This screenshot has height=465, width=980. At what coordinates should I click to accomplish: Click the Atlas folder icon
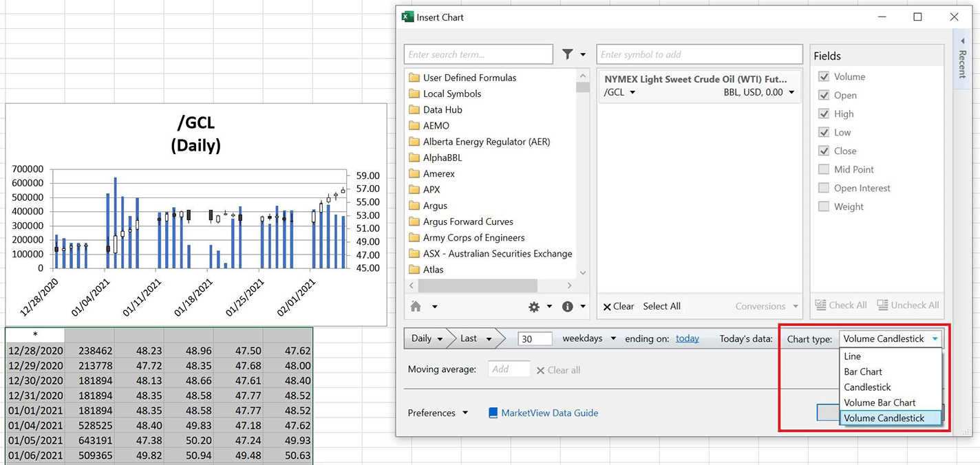tap(414, 270)
